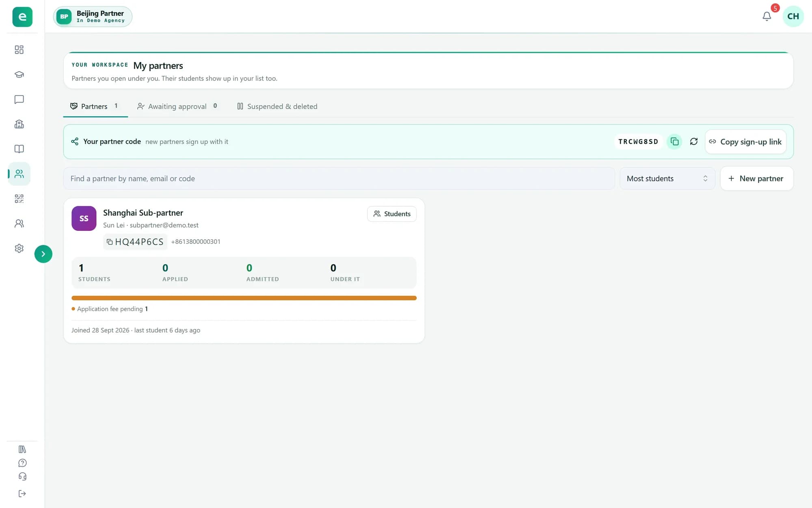
Task: Click the Joined 28 Sept 2026 text
Action: [x=100, y=330]
